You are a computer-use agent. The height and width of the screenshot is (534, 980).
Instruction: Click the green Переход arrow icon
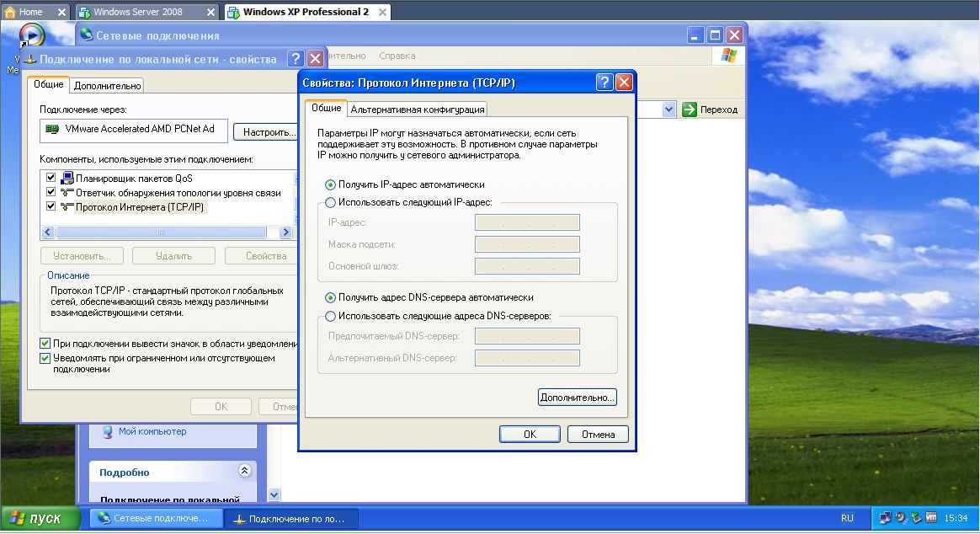point(690,109)
